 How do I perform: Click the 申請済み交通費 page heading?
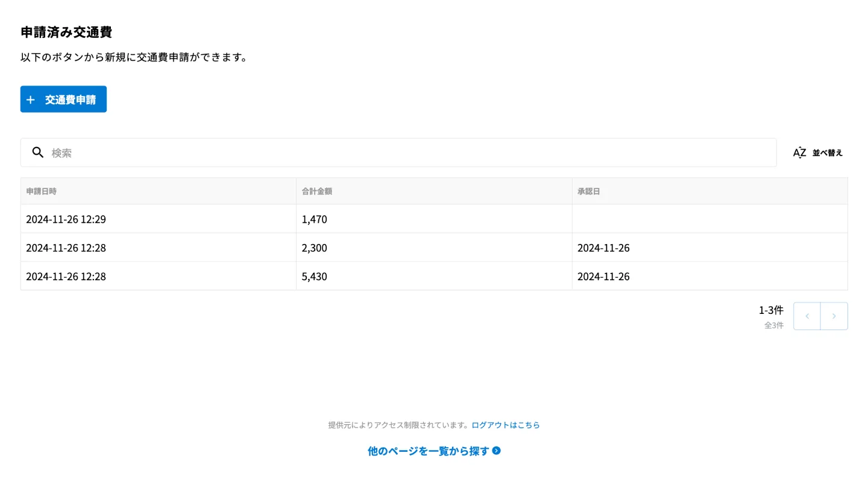coord(66,33)
